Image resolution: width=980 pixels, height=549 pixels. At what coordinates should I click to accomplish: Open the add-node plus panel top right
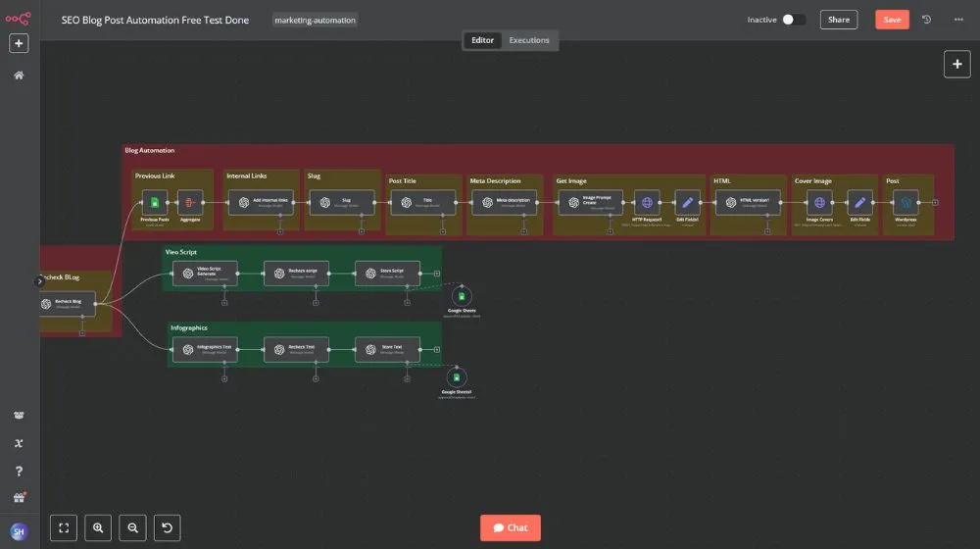tap(956, 64)
